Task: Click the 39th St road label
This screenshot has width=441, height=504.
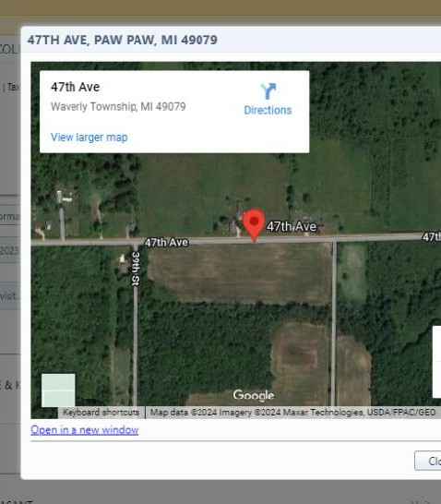Action: [x=136, y=269]
